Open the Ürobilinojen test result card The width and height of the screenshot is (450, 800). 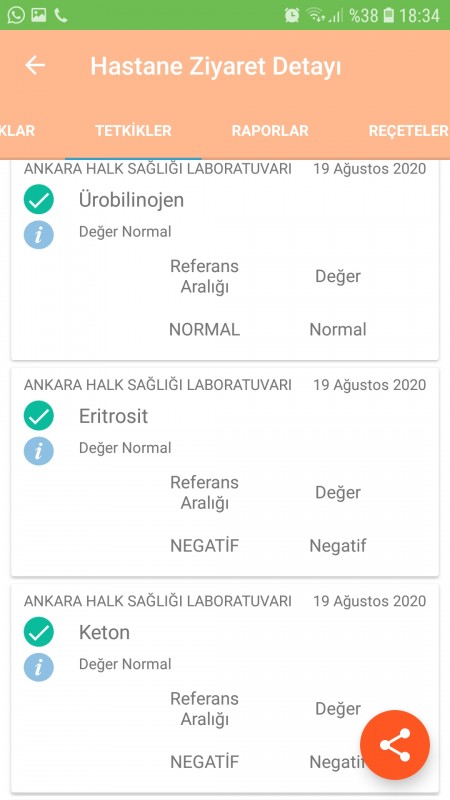pyautogui.click(x=225, y=260)
